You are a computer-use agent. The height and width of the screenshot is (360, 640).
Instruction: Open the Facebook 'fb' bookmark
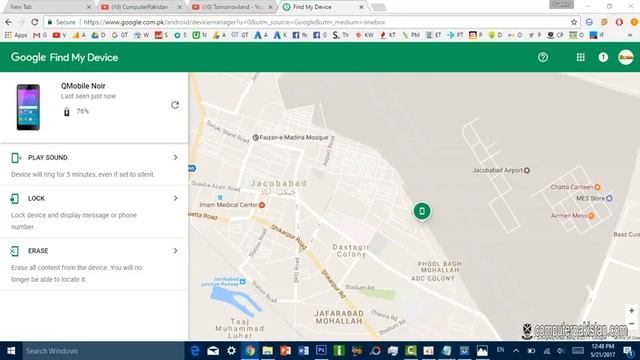pyautogui.click(x=300, y=36)
